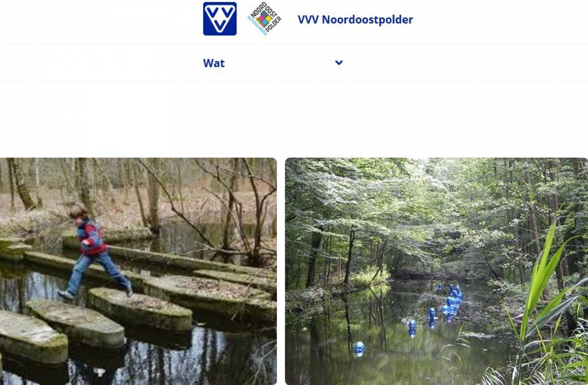Click nearest blue head sculpture in water
Viewport: 588px width, 385px height.
coord(359,348)
